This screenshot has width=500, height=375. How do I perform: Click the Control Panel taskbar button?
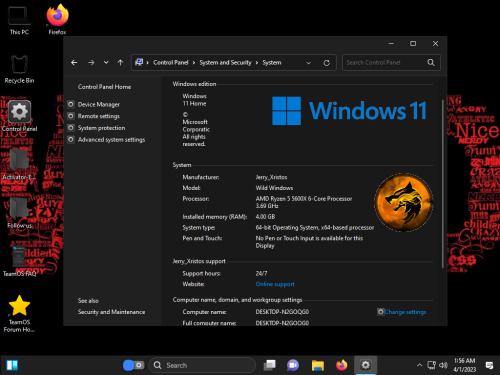point(366,365)
